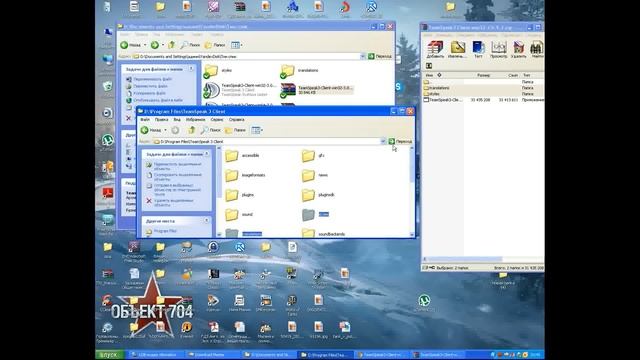Viewport: 640px width, 360px height.
Task: Open address bar dropdown in TeamSpeak 3 Client window
Action: [383, 141]
